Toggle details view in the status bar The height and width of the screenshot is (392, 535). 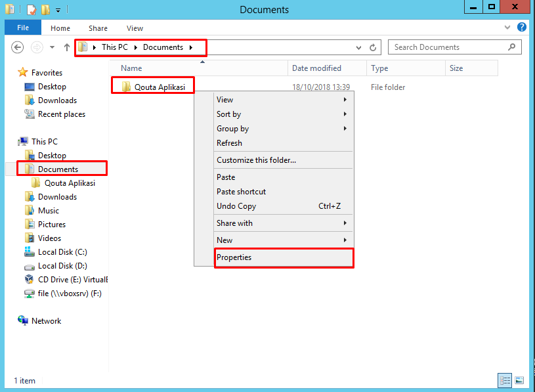pos(504,380)
